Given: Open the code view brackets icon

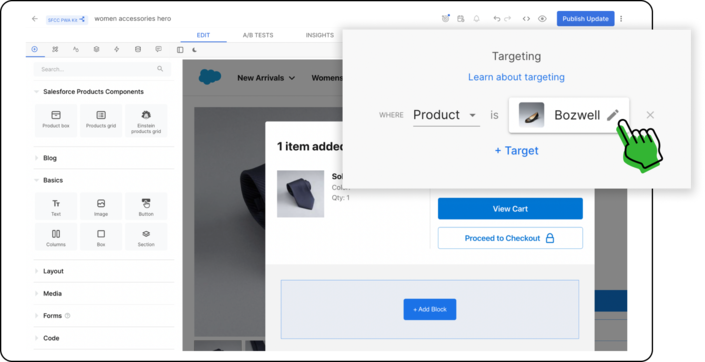Looking at the screenshot, I should [526, 19].
